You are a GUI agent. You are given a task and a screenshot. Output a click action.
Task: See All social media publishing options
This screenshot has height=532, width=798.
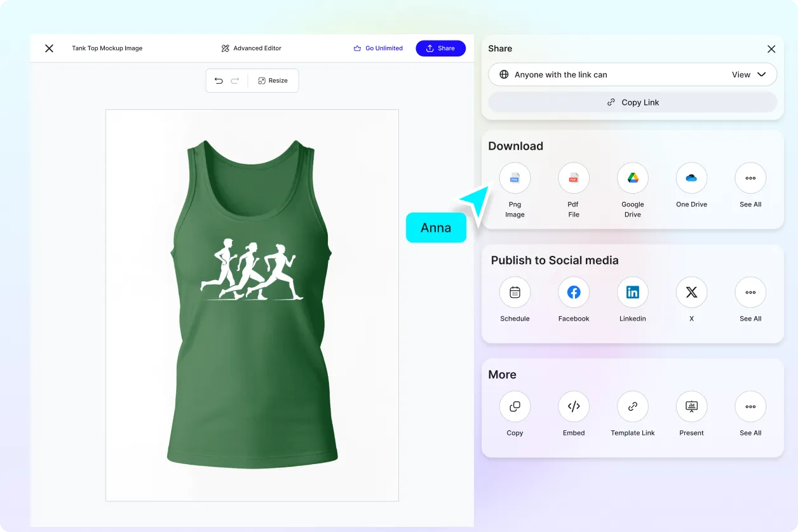(x=750, y=292)
